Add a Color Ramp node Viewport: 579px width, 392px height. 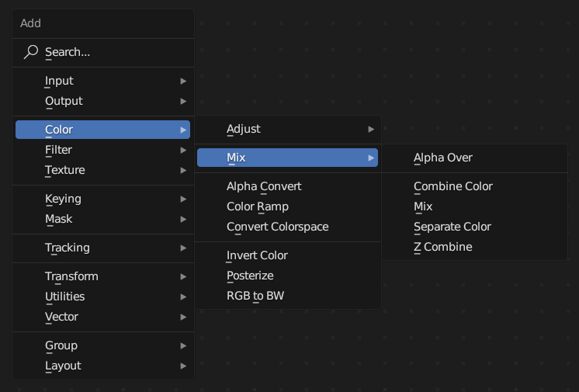258,206
